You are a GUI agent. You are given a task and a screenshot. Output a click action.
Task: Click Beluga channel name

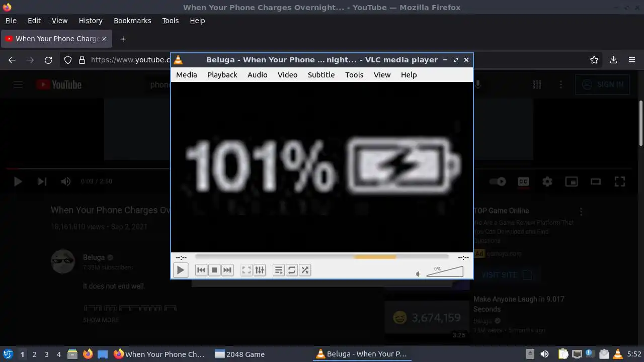point(94,257)
